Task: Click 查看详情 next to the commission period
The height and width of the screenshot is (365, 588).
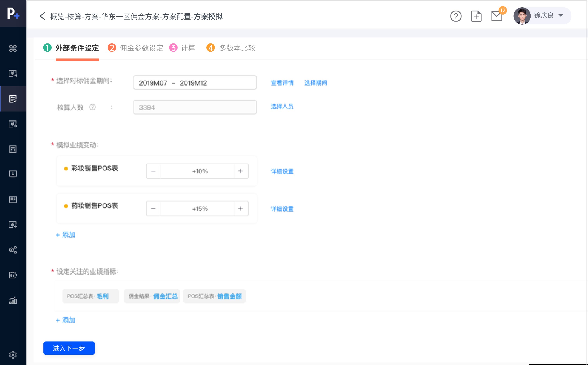Action: click(282, 83)
